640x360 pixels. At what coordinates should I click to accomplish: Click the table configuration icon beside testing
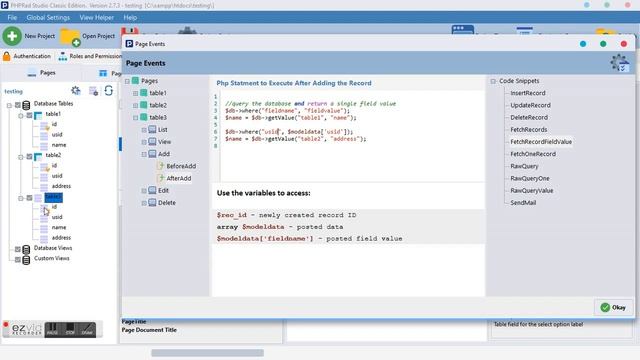click(93, 91)
